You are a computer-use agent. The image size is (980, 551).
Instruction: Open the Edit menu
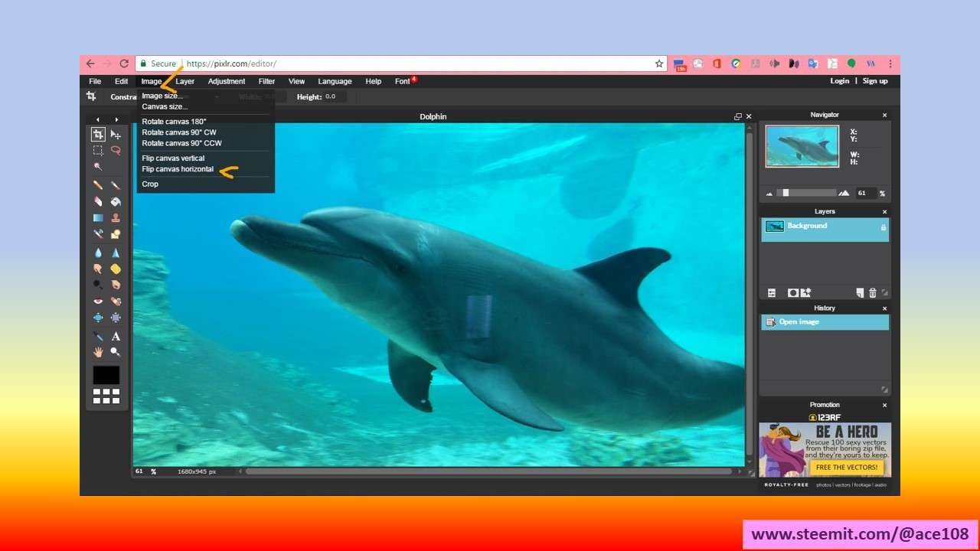(121, 81)
